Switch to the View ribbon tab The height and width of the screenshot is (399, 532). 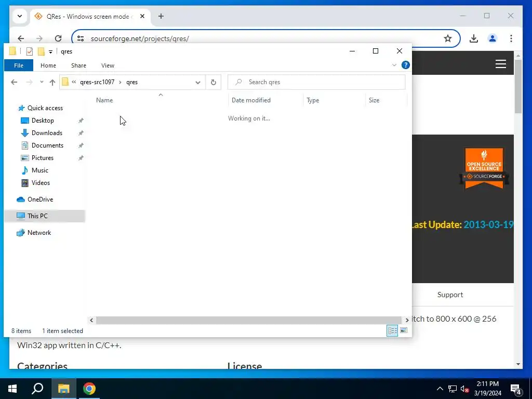pos(108,65)
